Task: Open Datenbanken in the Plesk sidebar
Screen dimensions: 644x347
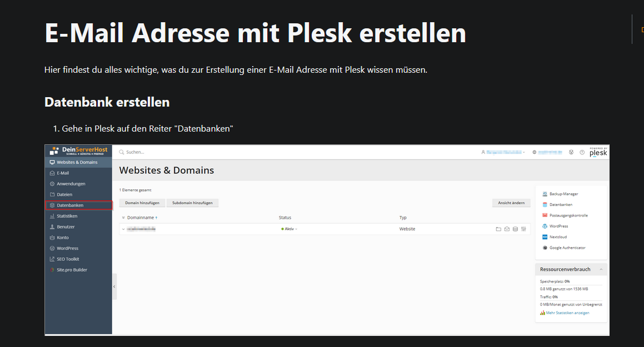Action: (x=70, y=205)
